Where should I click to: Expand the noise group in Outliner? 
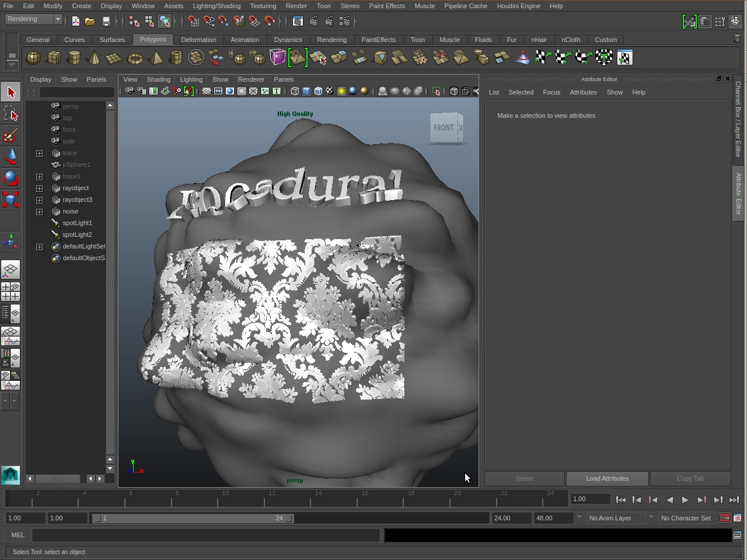(39, 212)
